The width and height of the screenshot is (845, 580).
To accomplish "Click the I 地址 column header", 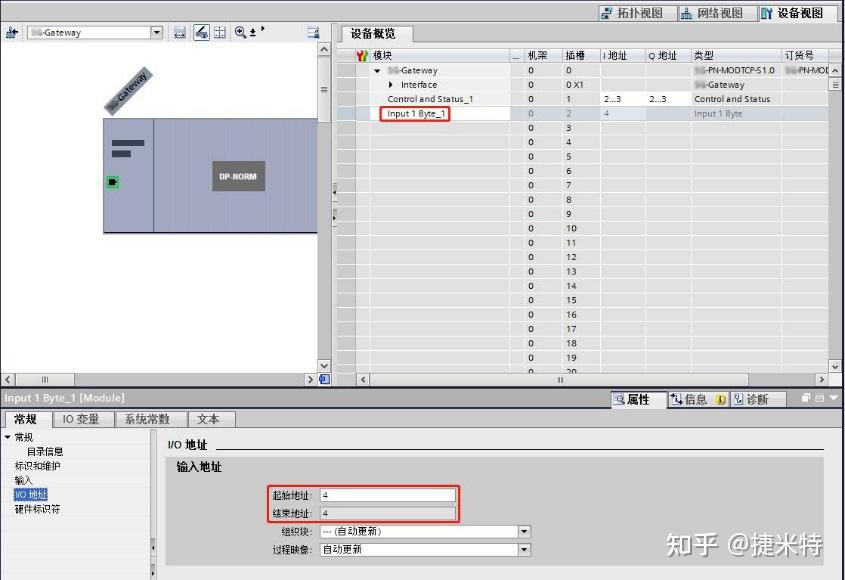I will (622, 56).
